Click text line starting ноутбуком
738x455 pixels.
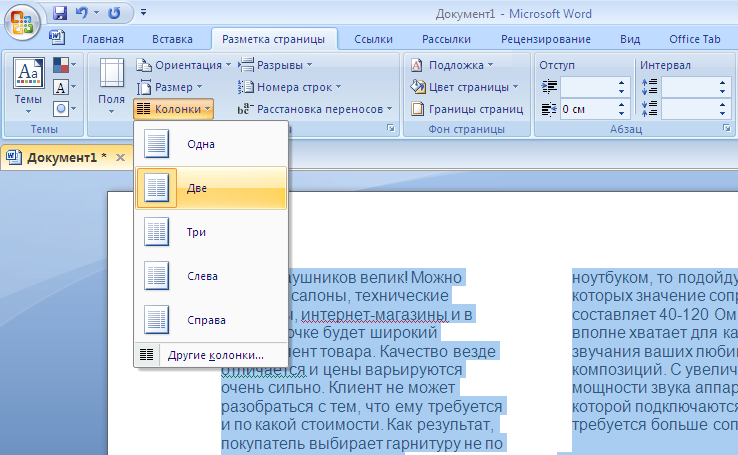click(655, 278)
